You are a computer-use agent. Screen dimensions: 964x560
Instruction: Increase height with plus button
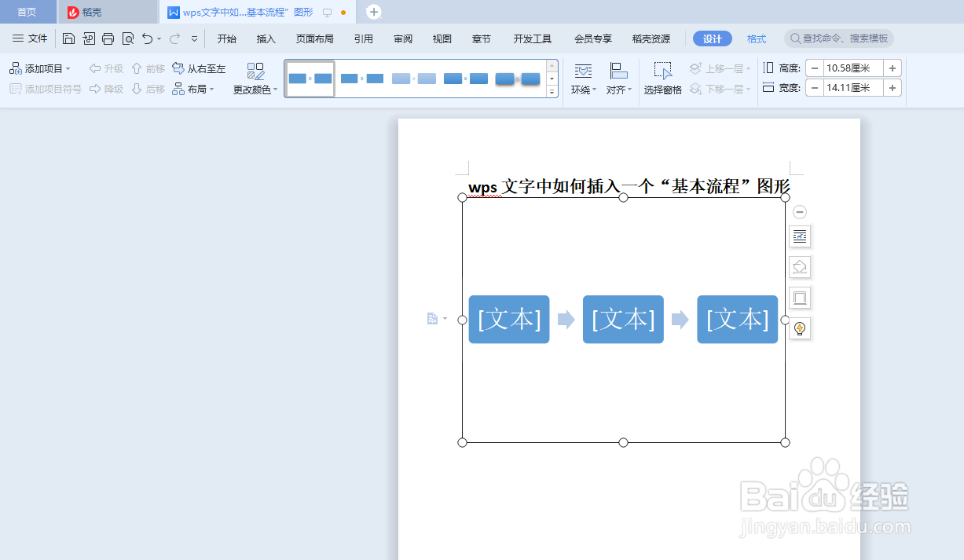[893, 68]
